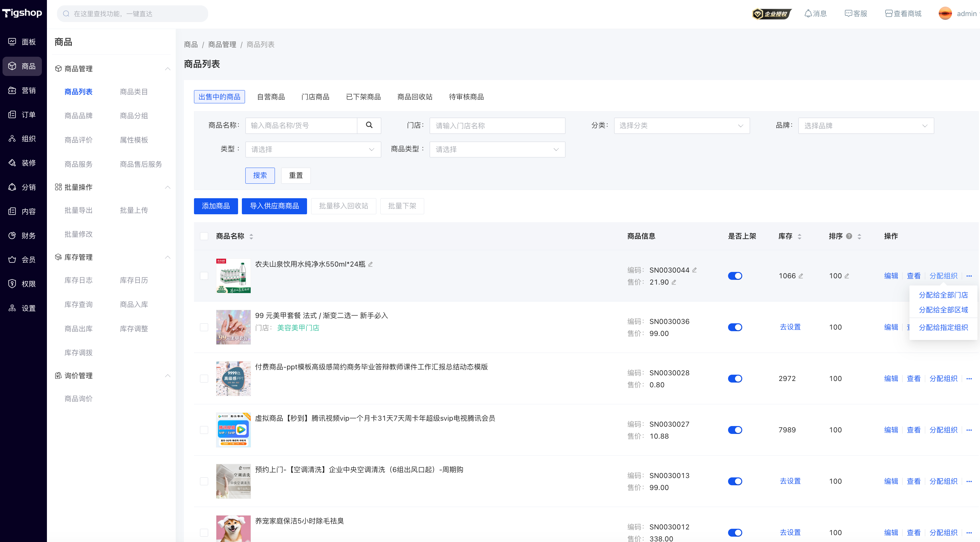Click the 美容美甲门店 store link
980x542 pixels.
click(298, 328)
